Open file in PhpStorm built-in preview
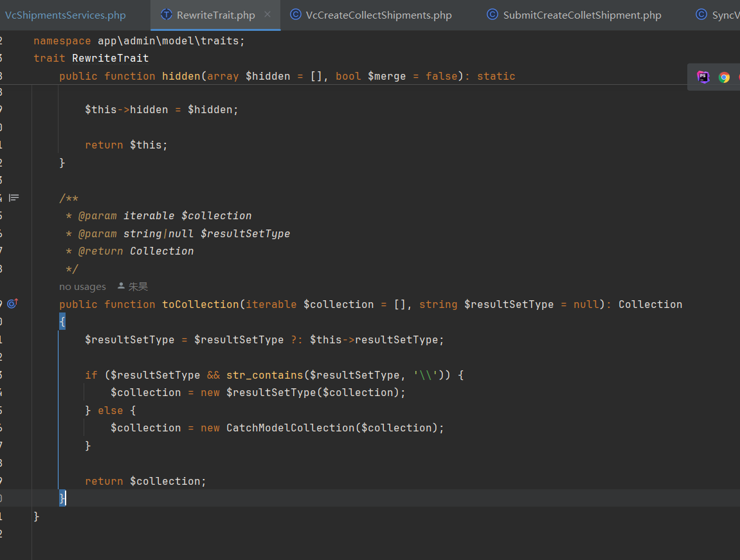Image resolution: width=740 pixels, height=560 pixels. [x=703, y=77]
